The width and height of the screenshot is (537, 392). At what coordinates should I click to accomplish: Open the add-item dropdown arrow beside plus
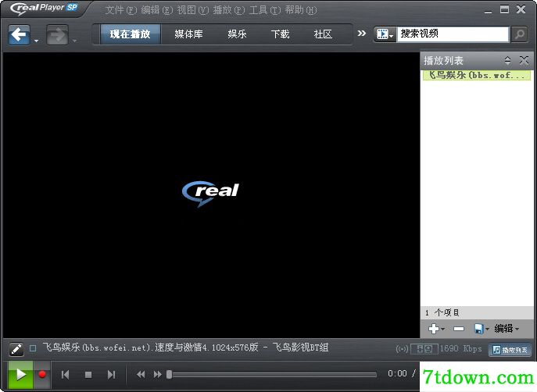[443, 329]
